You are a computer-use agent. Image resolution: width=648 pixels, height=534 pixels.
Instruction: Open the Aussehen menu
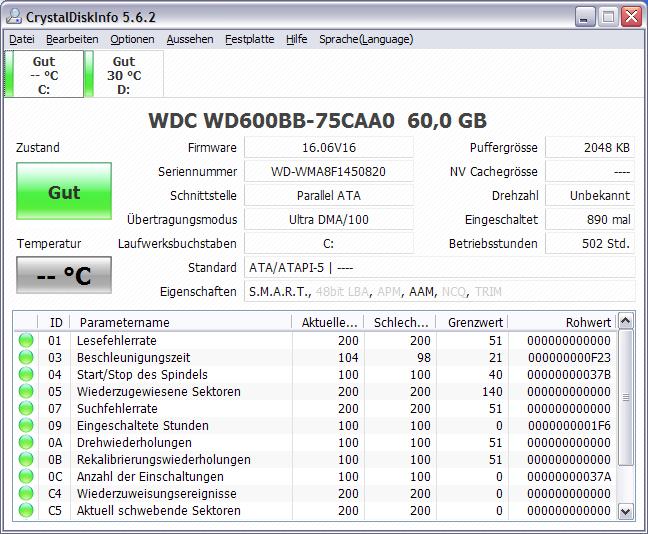point(190,39)
